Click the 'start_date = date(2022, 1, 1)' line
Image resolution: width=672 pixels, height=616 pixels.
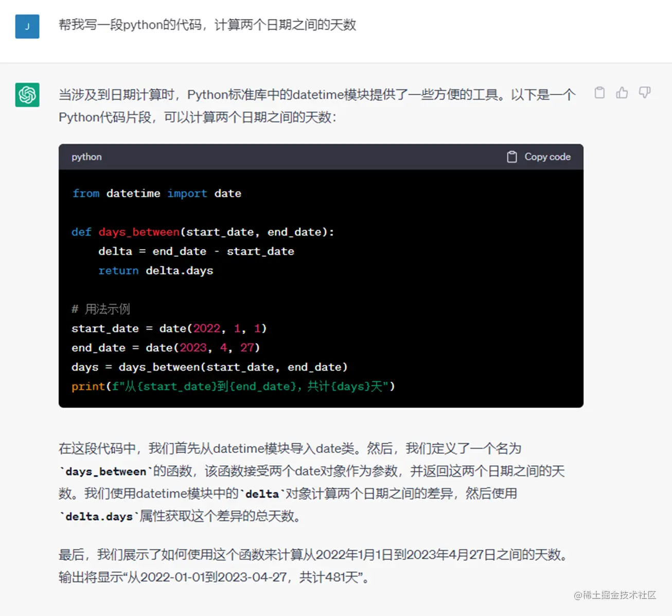[x=169, y=328]
